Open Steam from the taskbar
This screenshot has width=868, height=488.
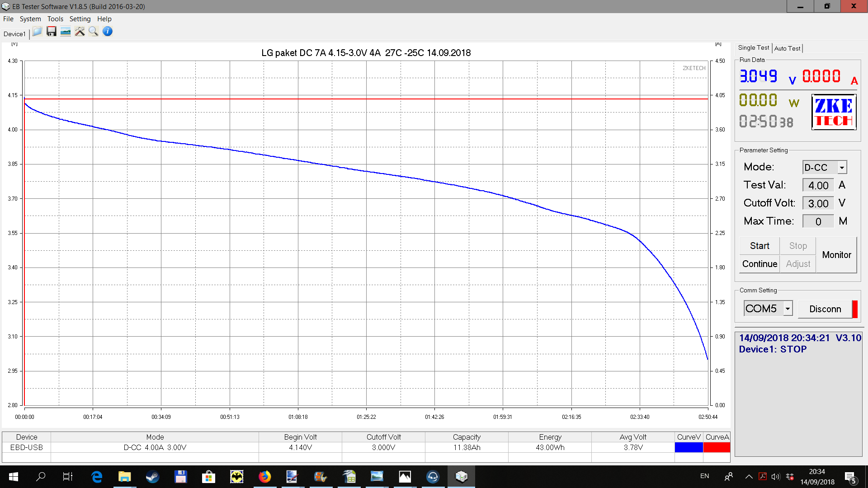tap(152, 477)
